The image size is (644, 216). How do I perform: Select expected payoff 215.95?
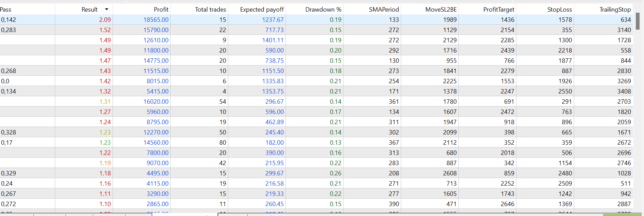pyautogui.click(x=274, y=163)
